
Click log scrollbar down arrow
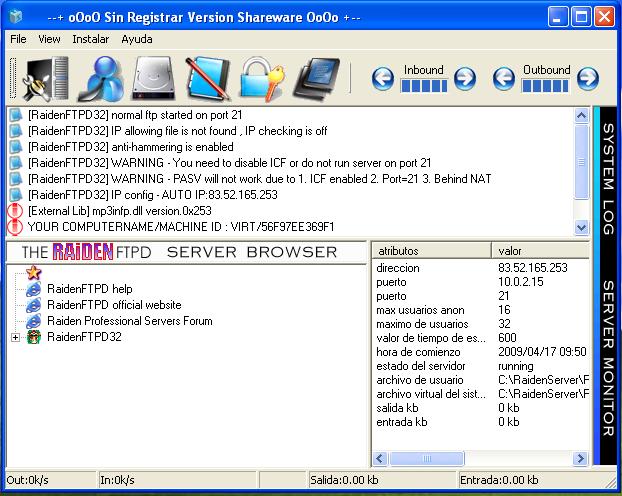[582, 227]
